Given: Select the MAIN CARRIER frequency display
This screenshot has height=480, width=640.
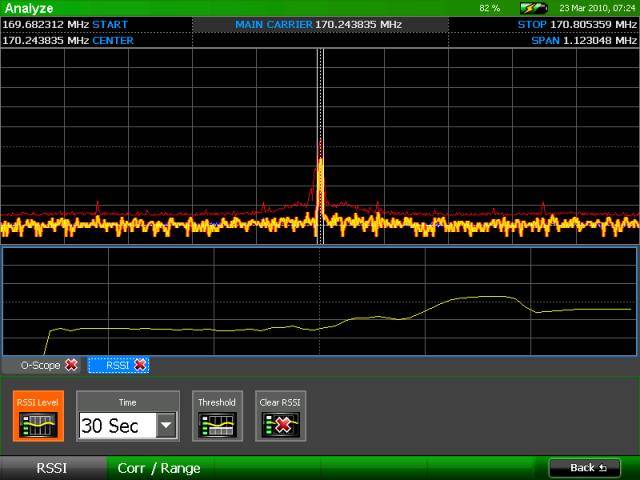Looking at the screenshot, I should (x=320, y=24).
